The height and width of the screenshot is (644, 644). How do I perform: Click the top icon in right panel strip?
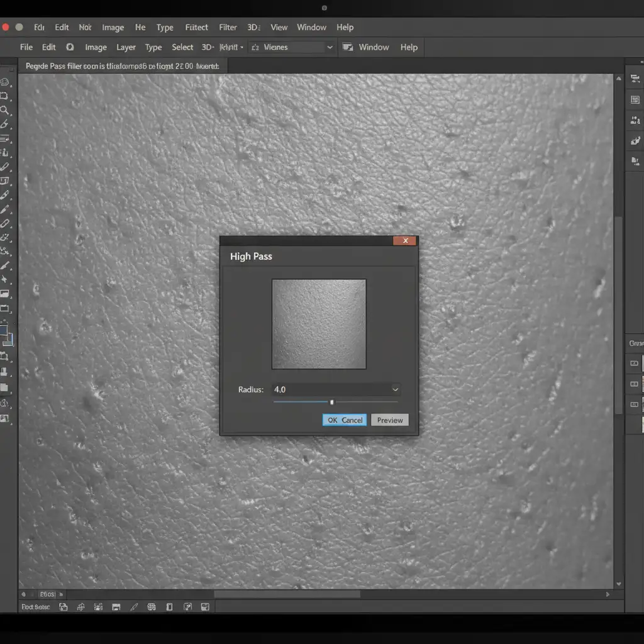(635, 79)
